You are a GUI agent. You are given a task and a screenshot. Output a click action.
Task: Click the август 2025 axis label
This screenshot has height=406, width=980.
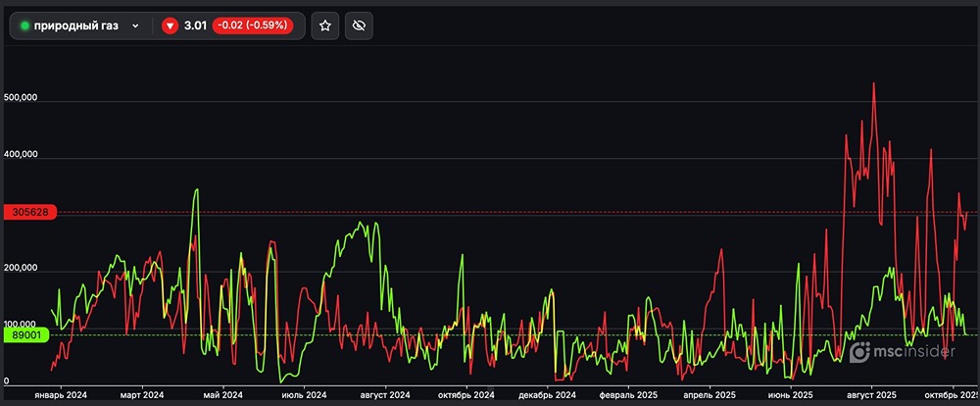pyautogui.click(x=870, y=394)
